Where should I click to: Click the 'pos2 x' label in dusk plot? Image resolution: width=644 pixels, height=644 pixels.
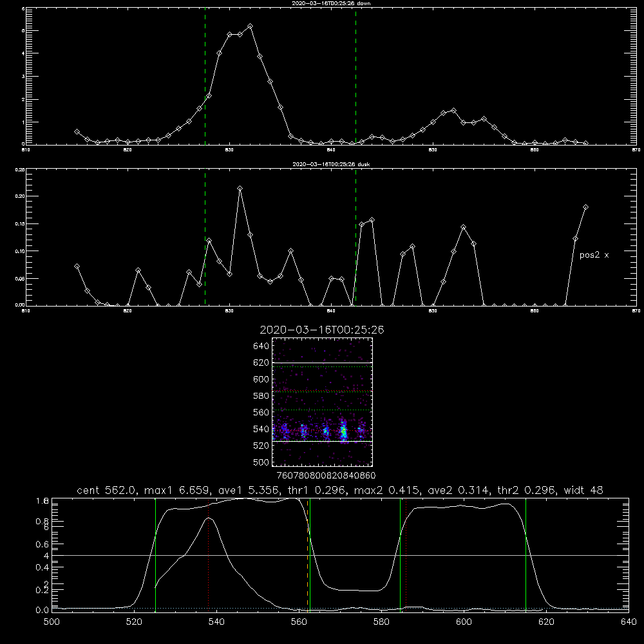tap(594, 255)
